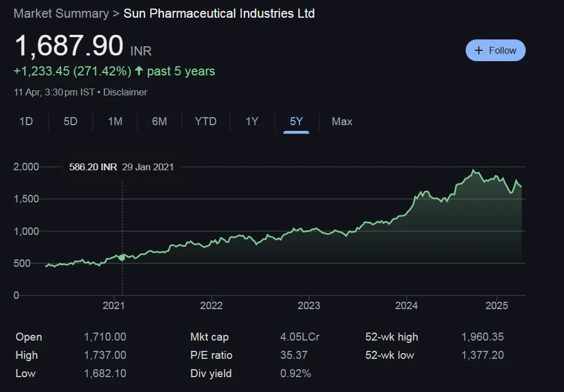
Task: Click the INR currency label beside the price
Action: pos(141,51)
